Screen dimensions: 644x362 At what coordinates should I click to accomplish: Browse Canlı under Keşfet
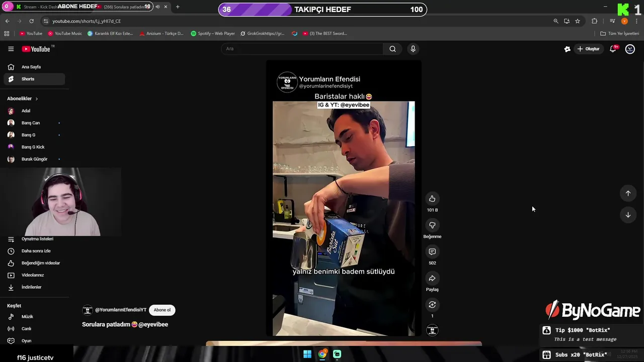(x=34, y=329)
